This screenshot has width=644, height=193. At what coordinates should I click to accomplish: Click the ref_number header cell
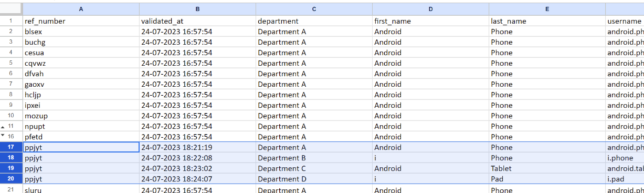[x=81, y=21]
